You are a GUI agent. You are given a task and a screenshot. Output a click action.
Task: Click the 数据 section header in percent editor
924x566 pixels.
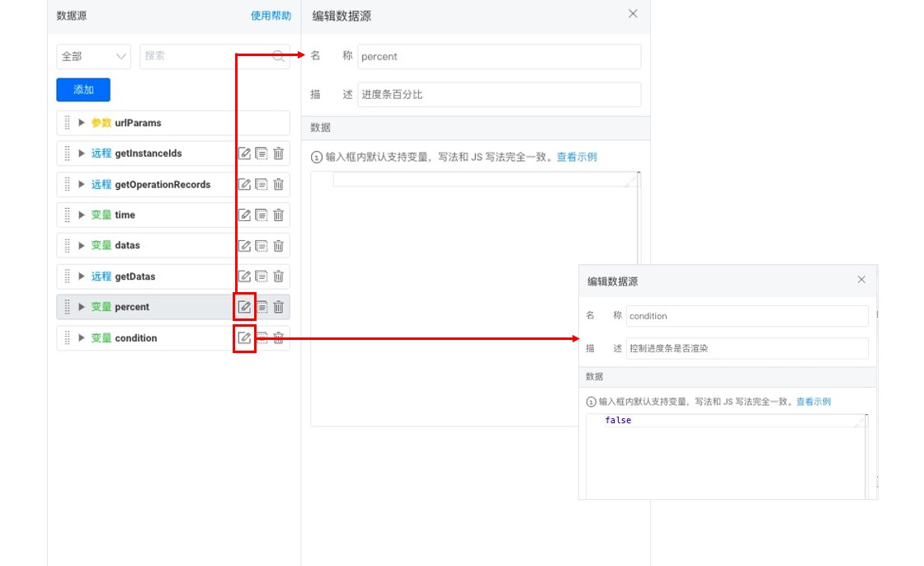[x=475, y=128]
